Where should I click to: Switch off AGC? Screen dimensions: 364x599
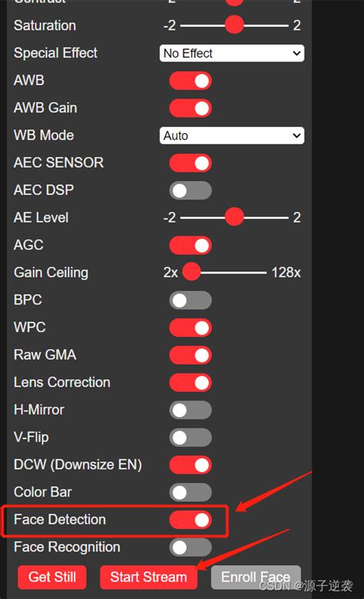point(190,245)
